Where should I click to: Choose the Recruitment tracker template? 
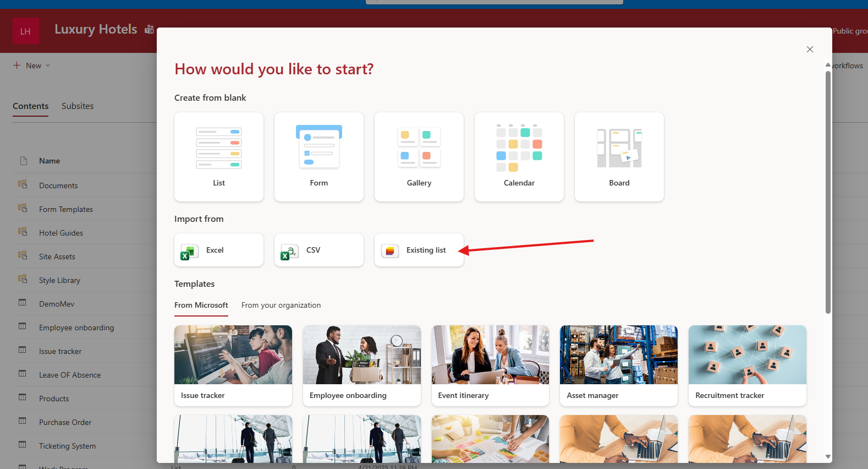click(748, 366)
